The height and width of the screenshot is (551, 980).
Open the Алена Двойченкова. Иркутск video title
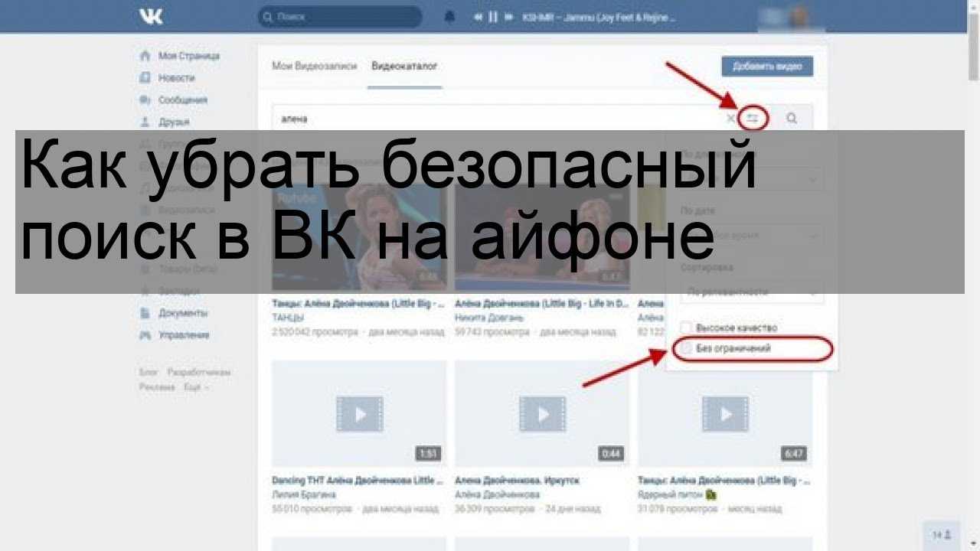(517, 481)
